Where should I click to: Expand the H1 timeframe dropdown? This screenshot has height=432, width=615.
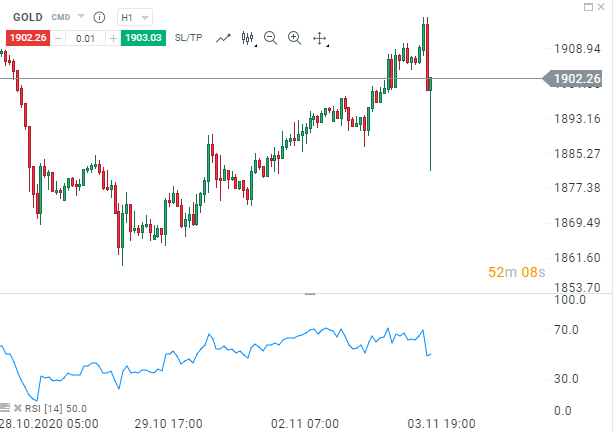pos(135,17)
